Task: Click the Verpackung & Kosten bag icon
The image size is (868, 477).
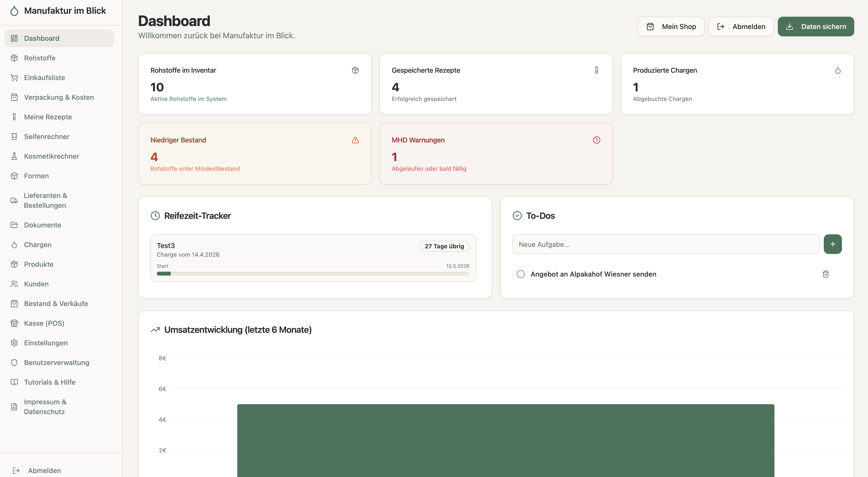Action: click(x=14, y=97)
